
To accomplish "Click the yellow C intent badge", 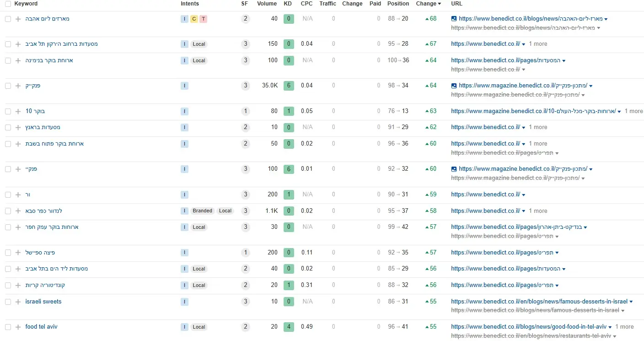I will [194, 19].
